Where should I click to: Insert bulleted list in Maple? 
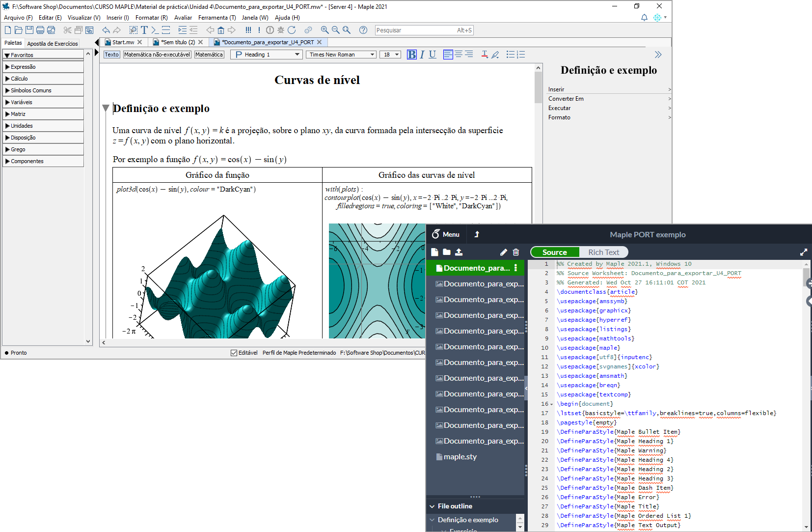(511, 55)
